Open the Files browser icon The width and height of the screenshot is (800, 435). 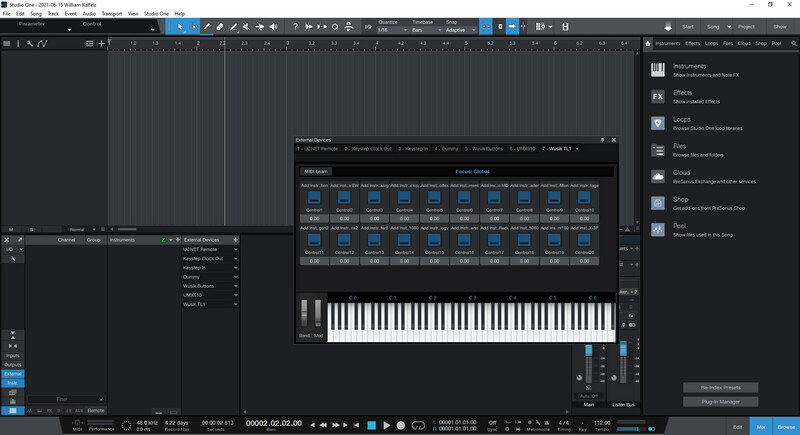[x=658, y=150]
